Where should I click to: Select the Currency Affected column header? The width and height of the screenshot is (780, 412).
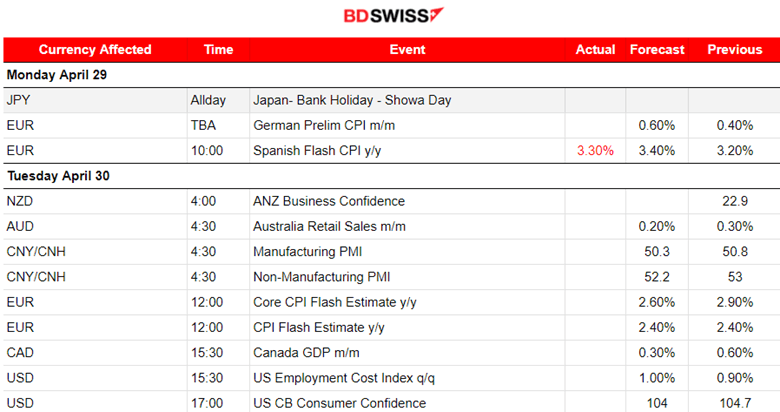click(x=95, y=49)
